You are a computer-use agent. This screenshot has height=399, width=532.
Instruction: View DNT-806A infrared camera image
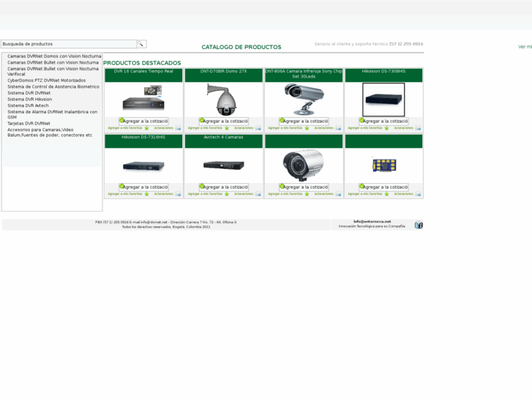coord(304,99)
